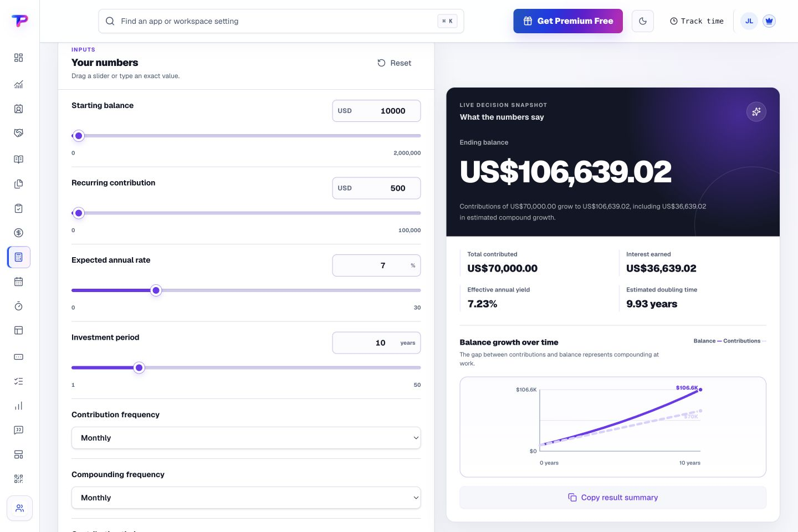Open the checklist sidebar icon
The width and height of the screenshot is (798, 532).
tap(18, 381)
